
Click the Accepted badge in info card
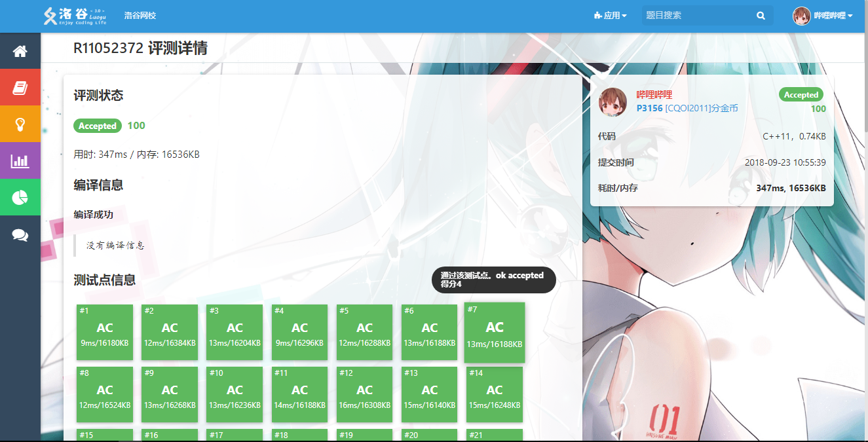(801, 95)
